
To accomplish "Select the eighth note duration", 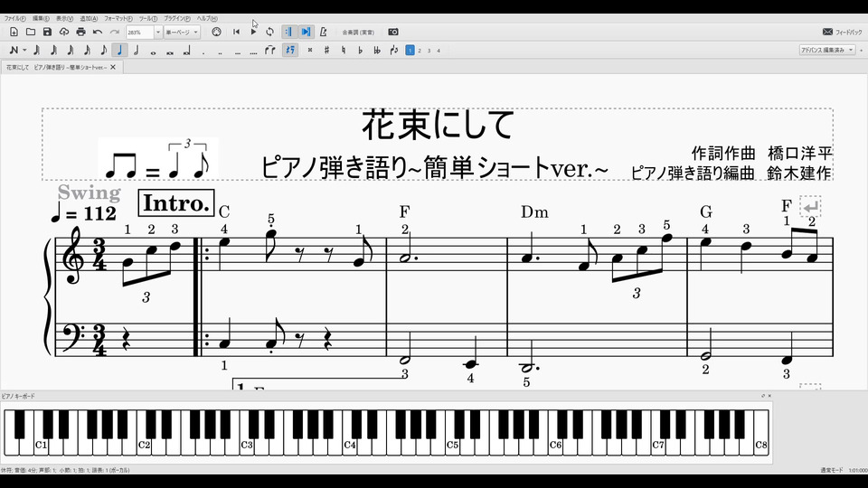I will pos(103,51).
